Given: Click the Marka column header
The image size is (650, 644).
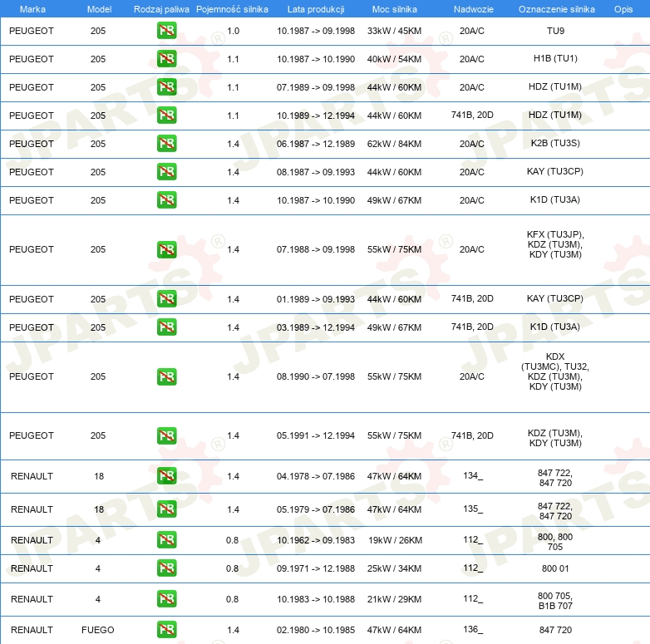Looking at the screenshot, I should [32, 9].
